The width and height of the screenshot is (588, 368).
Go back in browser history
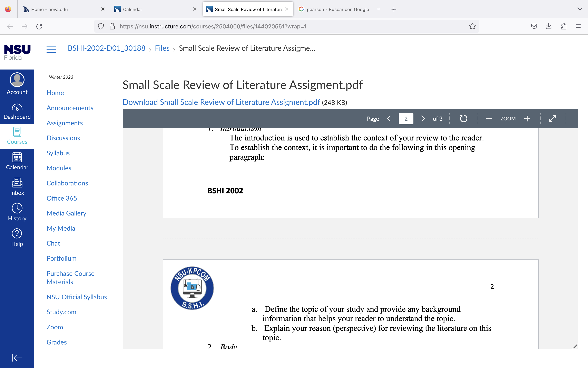point(10,26)
